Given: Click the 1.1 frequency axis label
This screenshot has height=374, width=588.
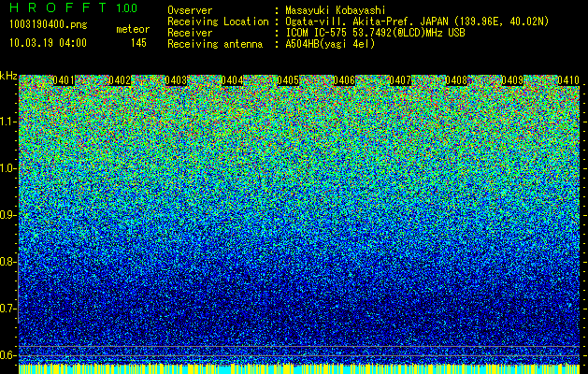Looking at the screenshot, I should tap(8, 122).
